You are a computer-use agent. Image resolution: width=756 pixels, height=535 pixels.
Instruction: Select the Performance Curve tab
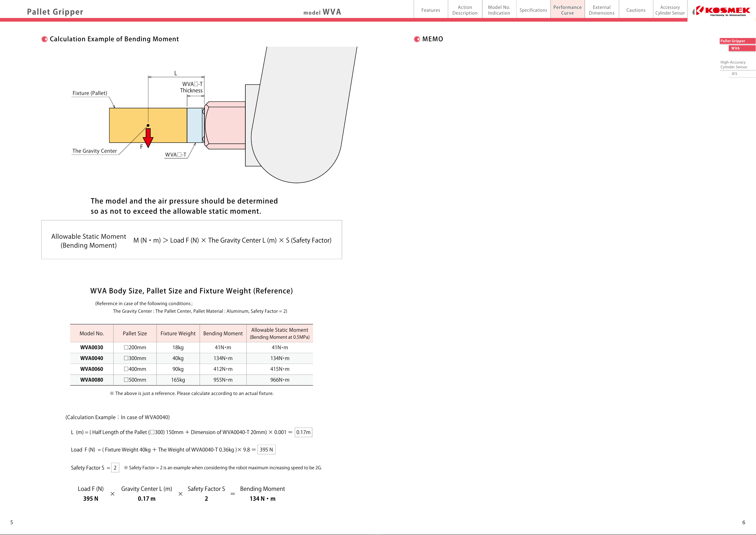(567, 10)
